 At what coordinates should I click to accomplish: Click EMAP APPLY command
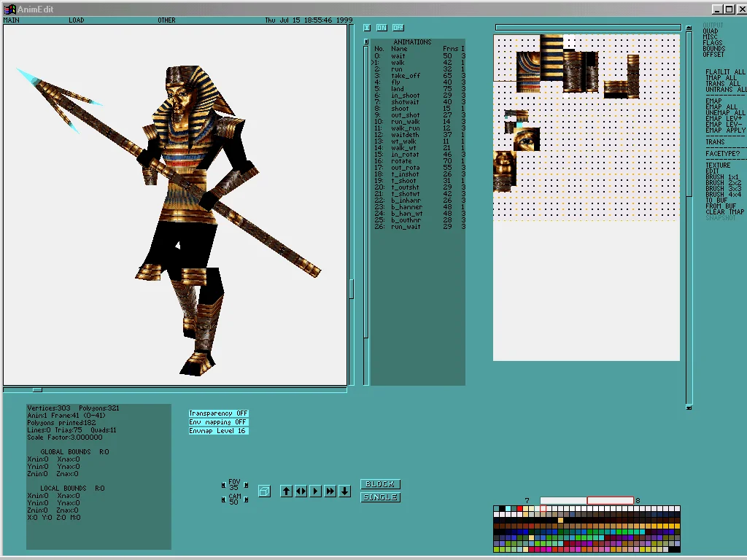(x=725, y=130)
